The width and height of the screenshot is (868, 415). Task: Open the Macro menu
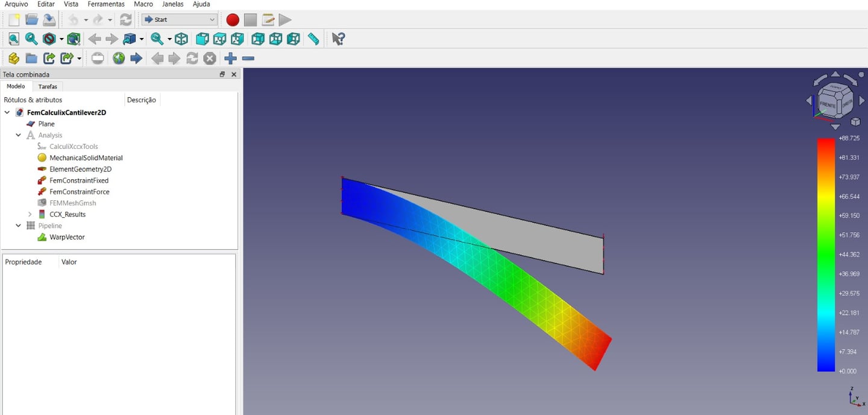[x=143, y=4]
